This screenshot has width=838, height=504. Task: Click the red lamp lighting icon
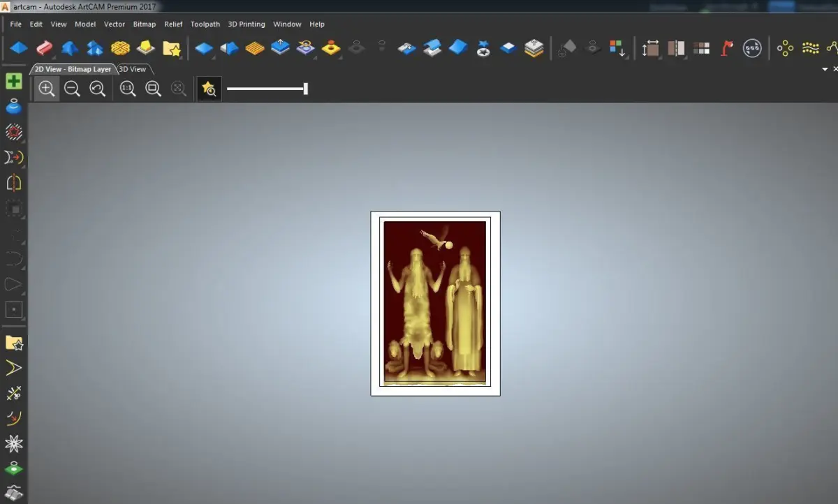[727, 48]
